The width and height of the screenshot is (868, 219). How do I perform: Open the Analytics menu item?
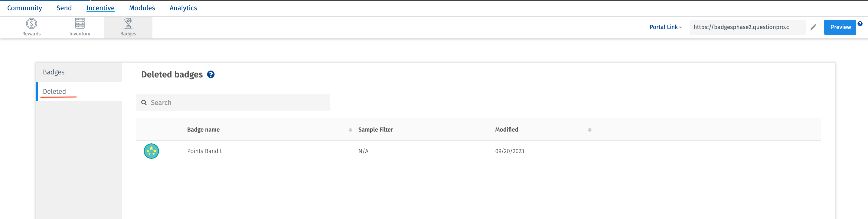point(183,8)
